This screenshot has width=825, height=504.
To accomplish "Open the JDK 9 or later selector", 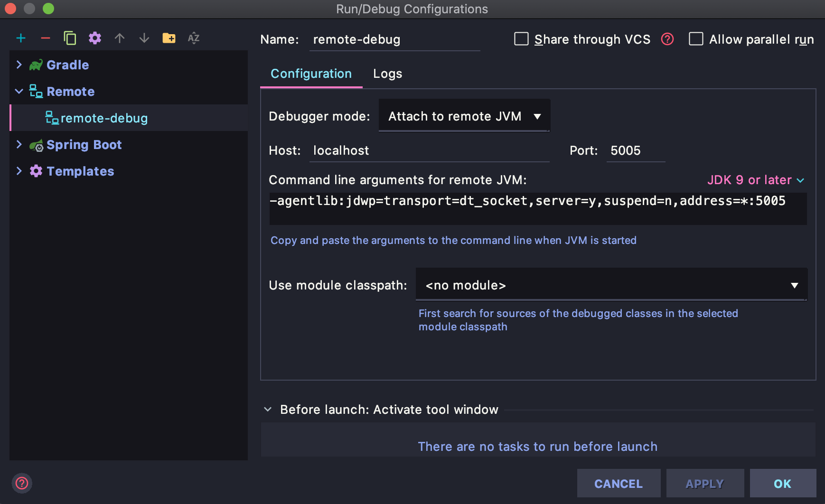I will click(x=755, y=180).
